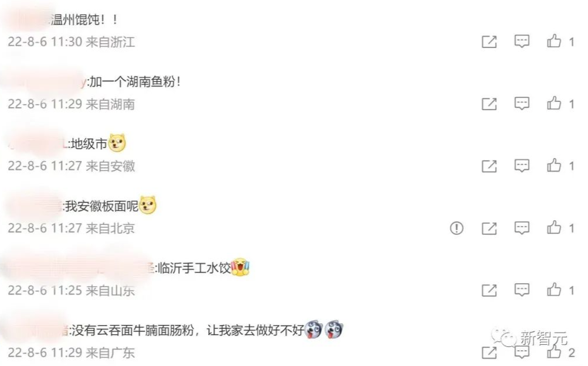Share the 湖南鱼粉 comment
588x366 pixels.
click(x=489, y=104)
